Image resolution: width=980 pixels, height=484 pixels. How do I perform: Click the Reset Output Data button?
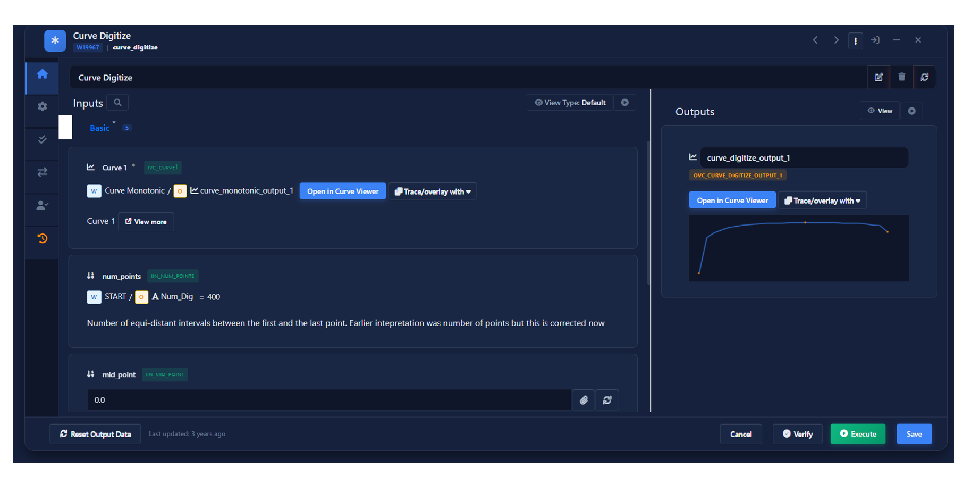pos(95,434)
